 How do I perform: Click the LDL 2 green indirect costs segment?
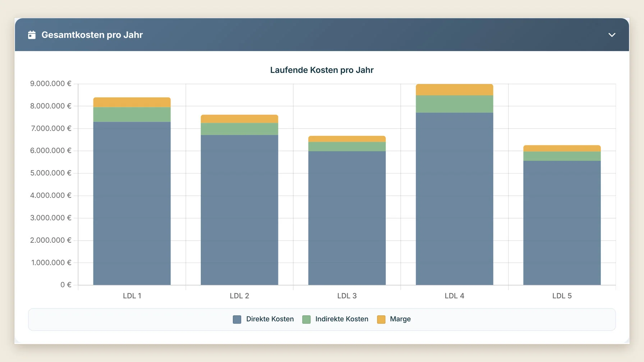239,129
